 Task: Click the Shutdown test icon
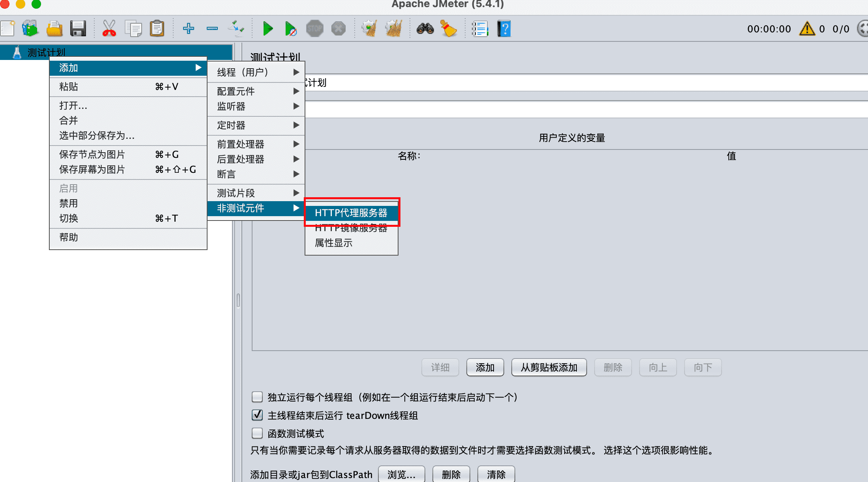pyautogui.click(x=339, y=28)
